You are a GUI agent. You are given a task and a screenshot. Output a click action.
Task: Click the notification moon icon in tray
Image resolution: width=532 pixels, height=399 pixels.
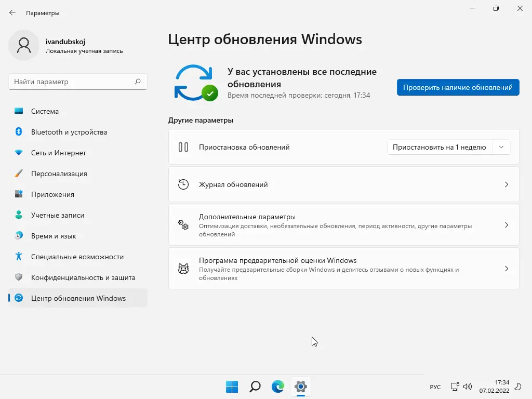(x=518, y=387)
